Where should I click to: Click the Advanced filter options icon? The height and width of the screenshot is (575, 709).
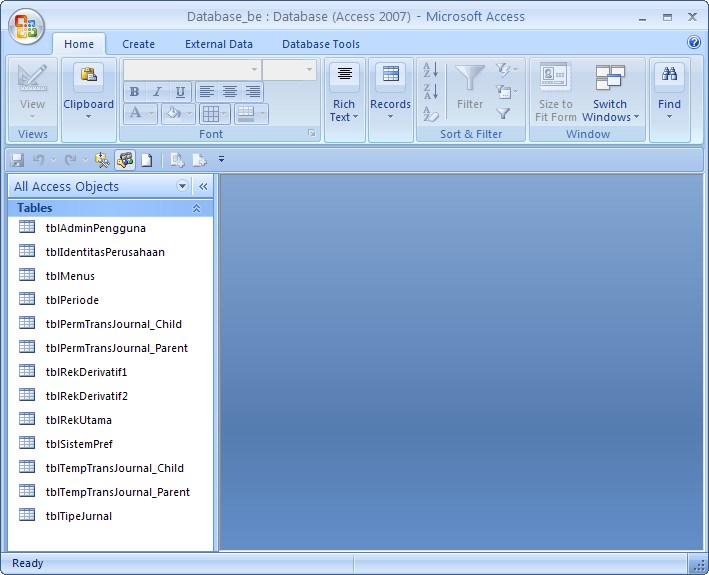[502, 92]
